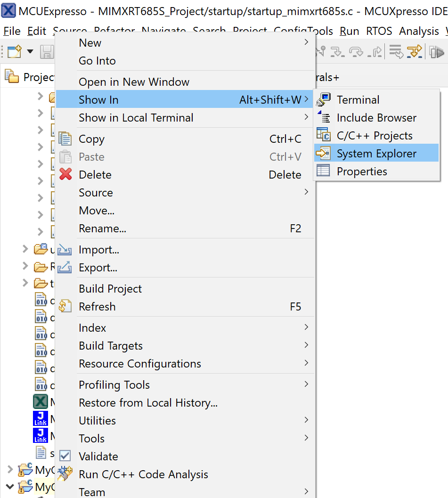448x498 pixels.
Task: Select Properties in the Show In submenu
Action: (362, 171)
